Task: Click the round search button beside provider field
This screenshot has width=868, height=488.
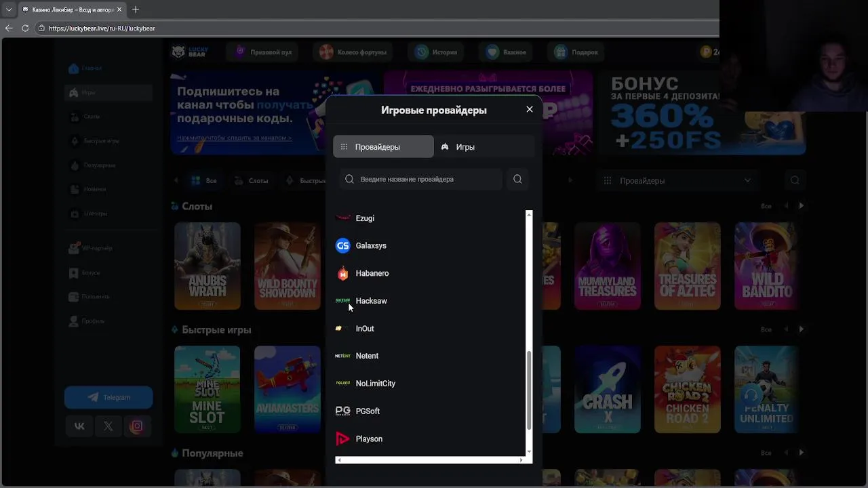Action: coord(517,179)
